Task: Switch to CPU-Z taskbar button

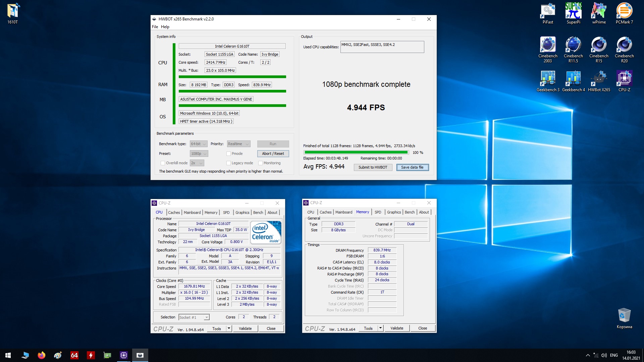Action: (x=124, y=355)
